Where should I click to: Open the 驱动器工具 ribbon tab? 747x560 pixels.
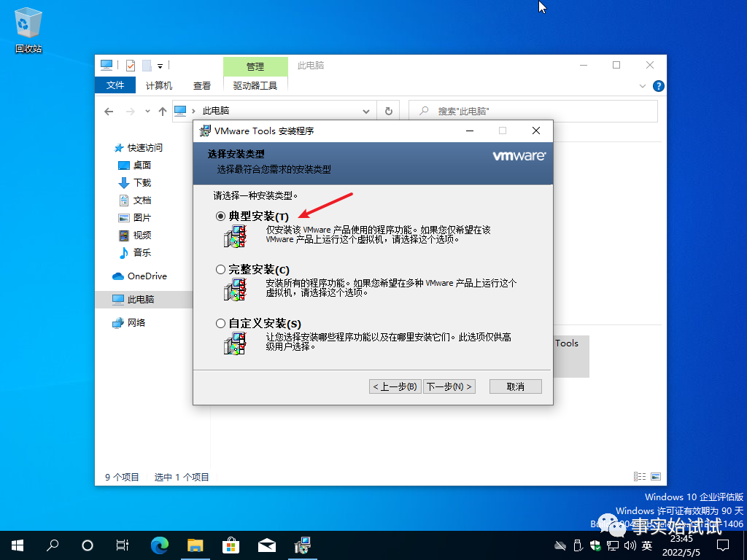[255, 86]
